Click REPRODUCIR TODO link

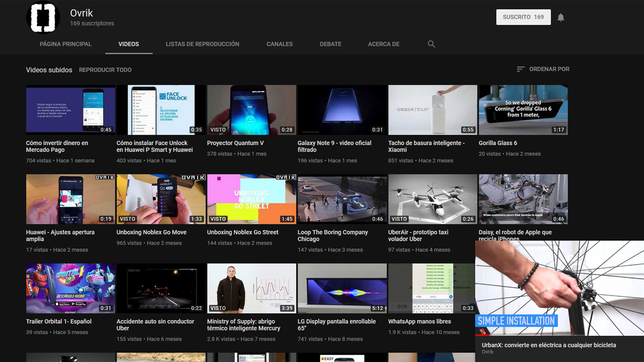[105, 70]
